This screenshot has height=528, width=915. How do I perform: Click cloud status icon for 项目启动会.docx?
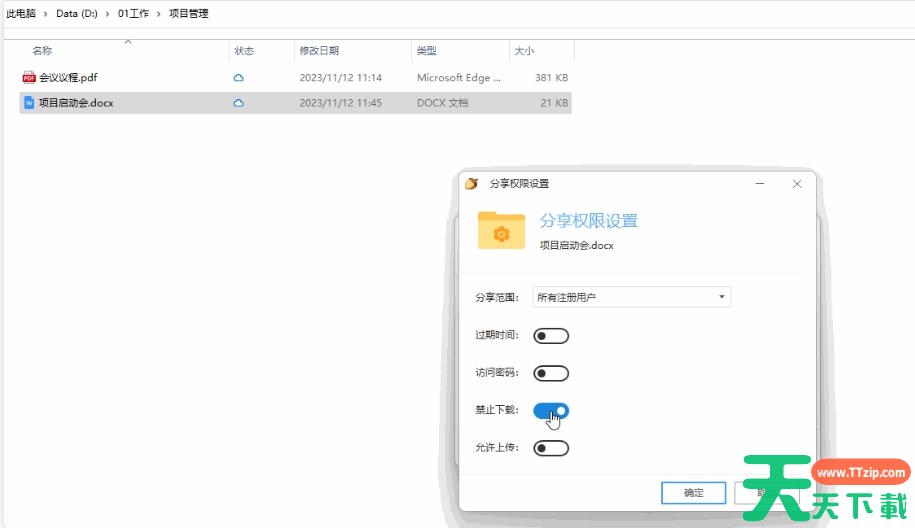(x=238, y=103)
